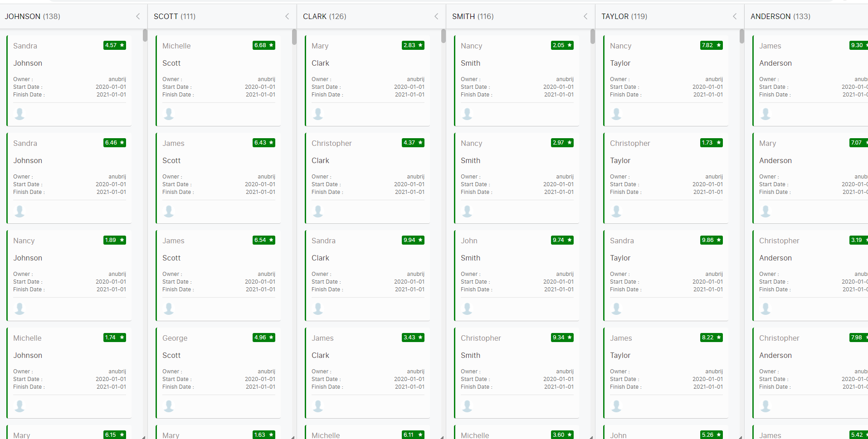Click the star icon on Sandra Clark's 9.94 badge
The width and height of the screenshot is (868, 439).
420,240
